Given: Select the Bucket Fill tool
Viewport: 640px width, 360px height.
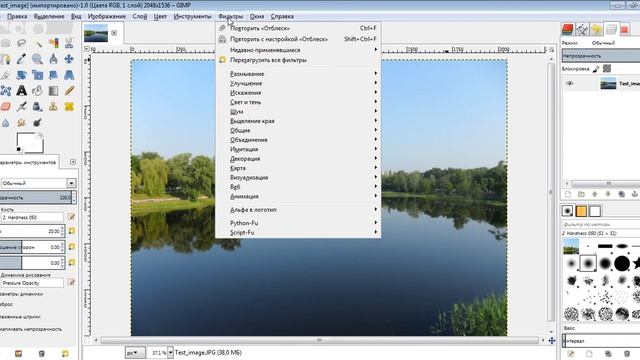Looking at the screenshot, I should point(38,91).
